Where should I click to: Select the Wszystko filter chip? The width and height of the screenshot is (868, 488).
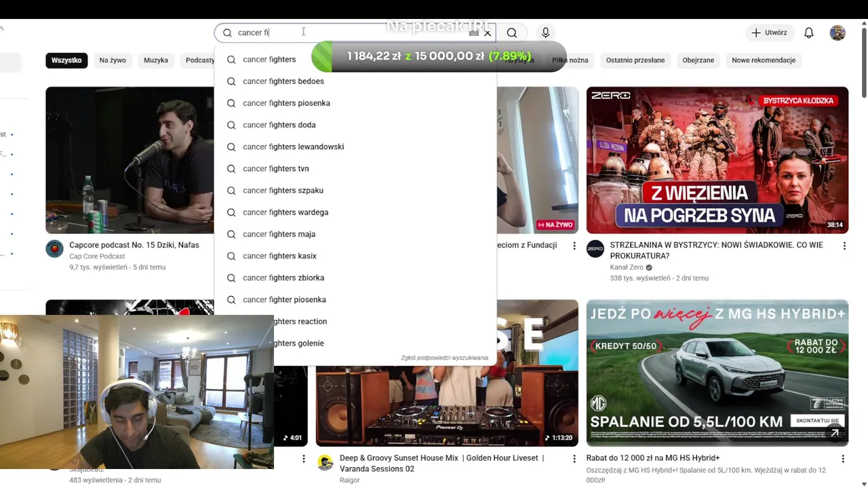coord(66,60)
